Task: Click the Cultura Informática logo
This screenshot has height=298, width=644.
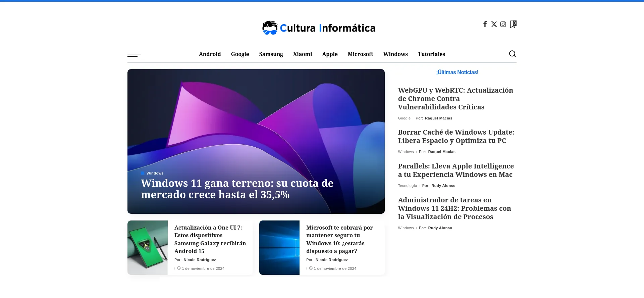Action: (x=319, y=28)
